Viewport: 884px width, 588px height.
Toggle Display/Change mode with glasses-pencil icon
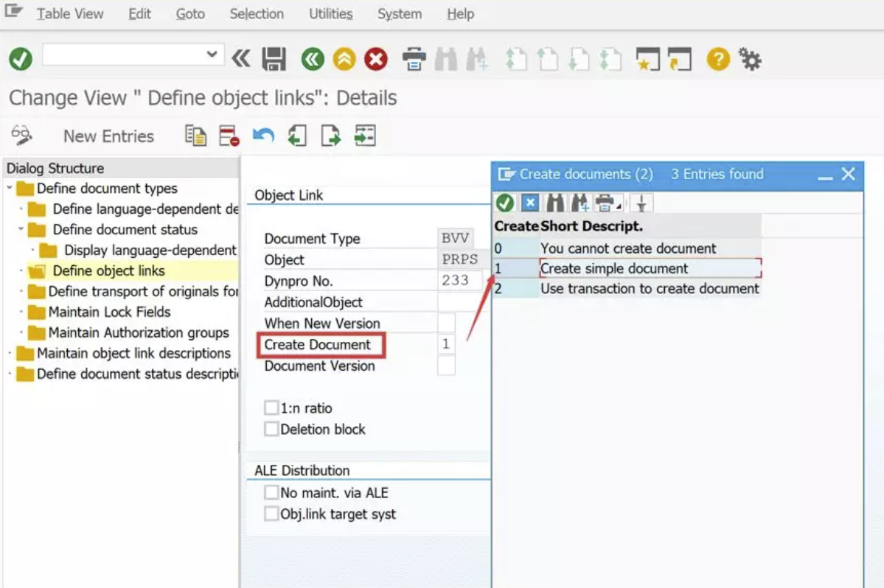point(23,136)
